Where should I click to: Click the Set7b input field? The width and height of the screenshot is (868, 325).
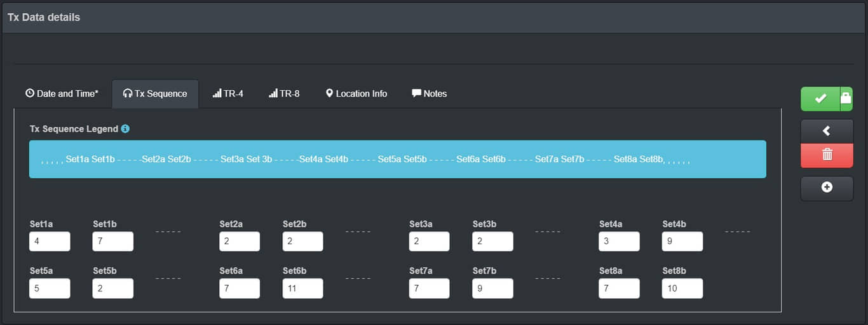coord(492,288)
